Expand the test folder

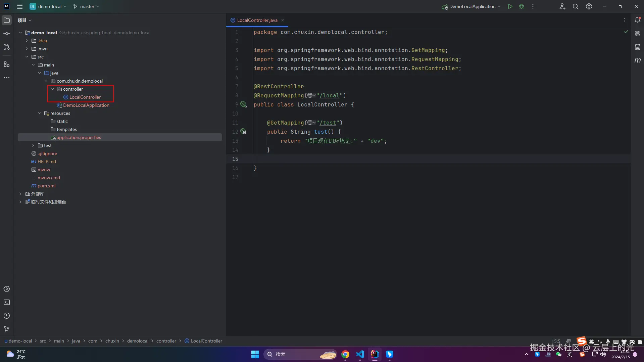pos(33,145)
